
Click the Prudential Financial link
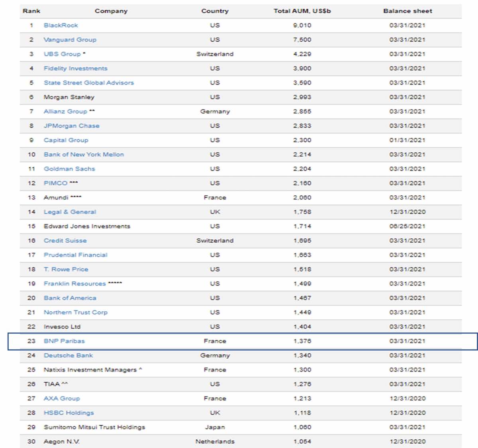76,255
